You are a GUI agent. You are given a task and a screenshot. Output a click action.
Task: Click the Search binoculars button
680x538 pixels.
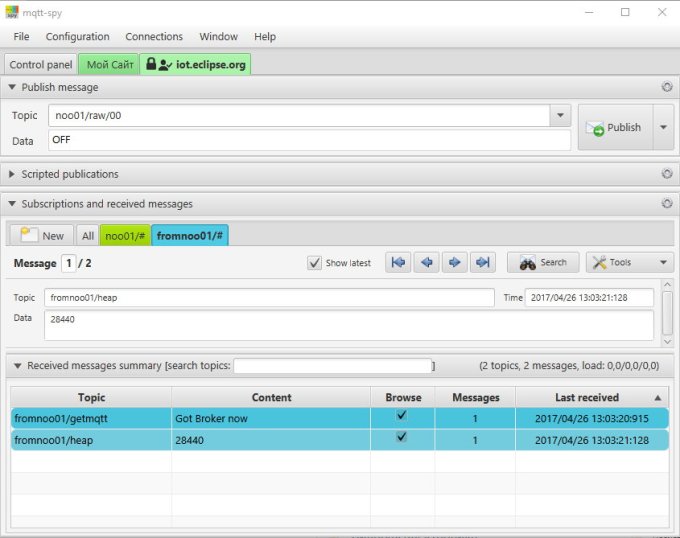coord(543,263)
